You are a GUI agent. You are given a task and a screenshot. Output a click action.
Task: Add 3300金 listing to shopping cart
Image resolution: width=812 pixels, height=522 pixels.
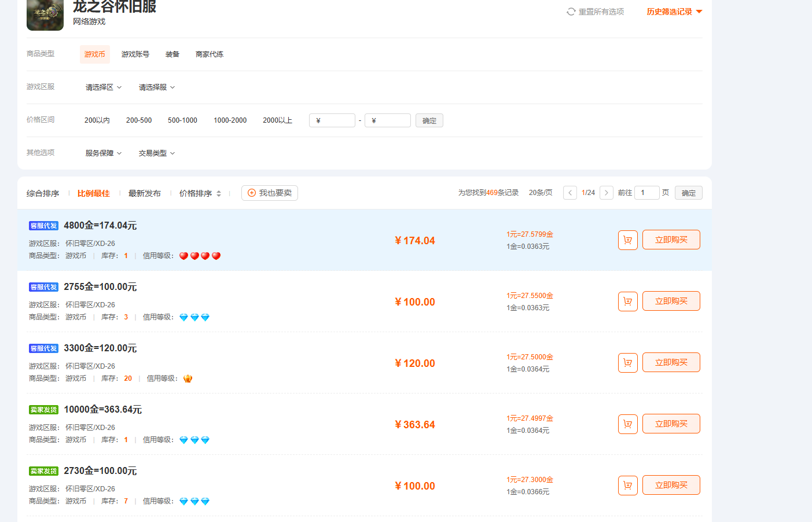click(627, 363)
